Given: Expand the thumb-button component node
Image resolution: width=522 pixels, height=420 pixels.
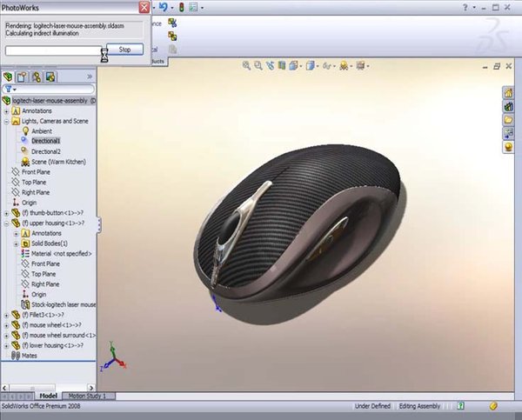Looking at the screenshot, I should [x=6, y=213].
